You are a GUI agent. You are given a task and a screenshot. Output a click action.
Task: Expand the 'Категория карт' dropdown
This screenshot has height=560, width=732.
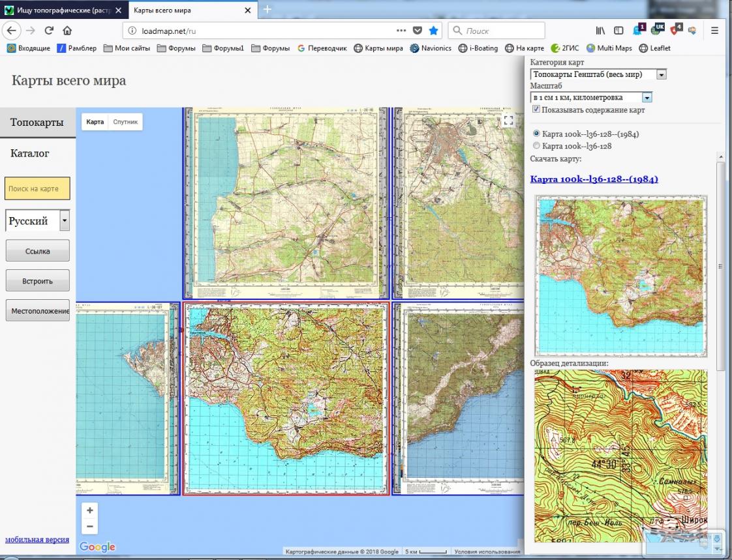661,75
